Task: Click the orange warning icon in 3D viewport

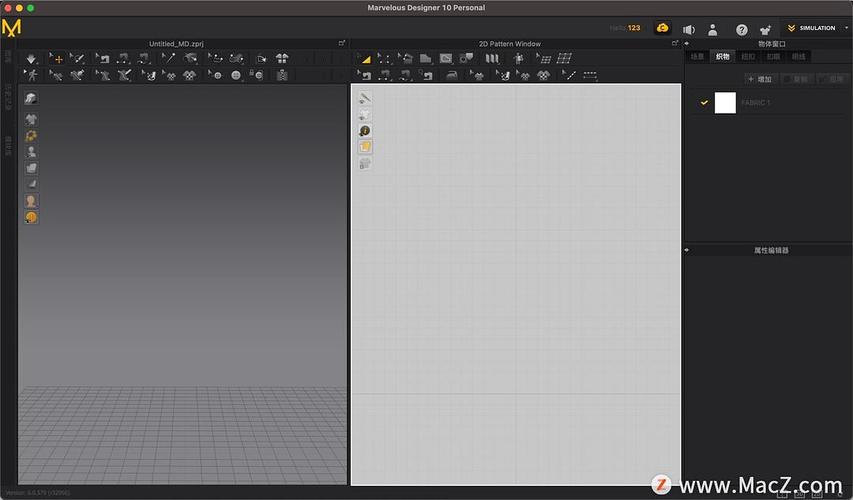Action: click(x=31, y=218)
